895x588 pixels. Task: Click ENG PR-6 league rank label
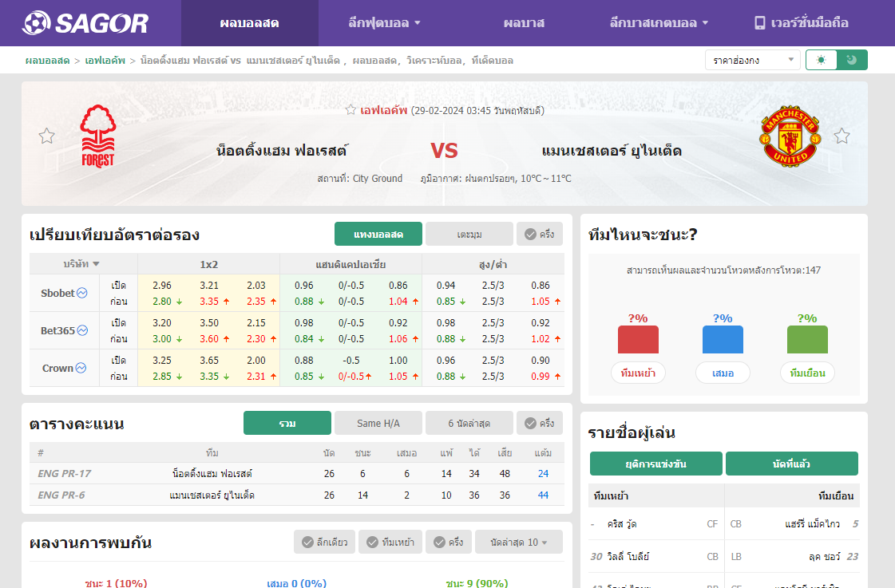coord(61,495)
